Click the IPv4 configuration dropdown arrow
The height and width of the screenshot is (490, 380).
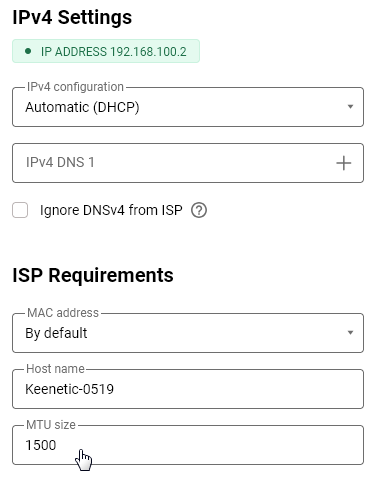coord(350,107)
